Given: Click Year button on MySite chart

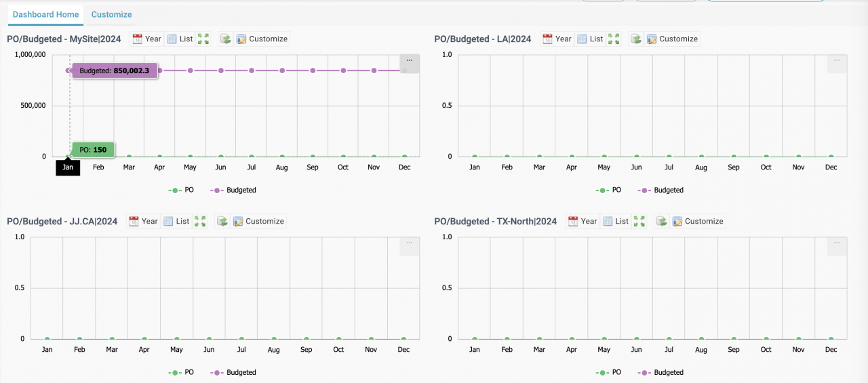Looking at the screenshot, I should [x=146, y=39].
